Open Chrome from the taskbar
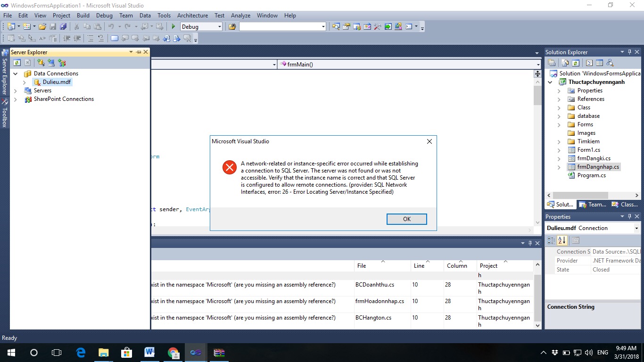 (173, 352)
